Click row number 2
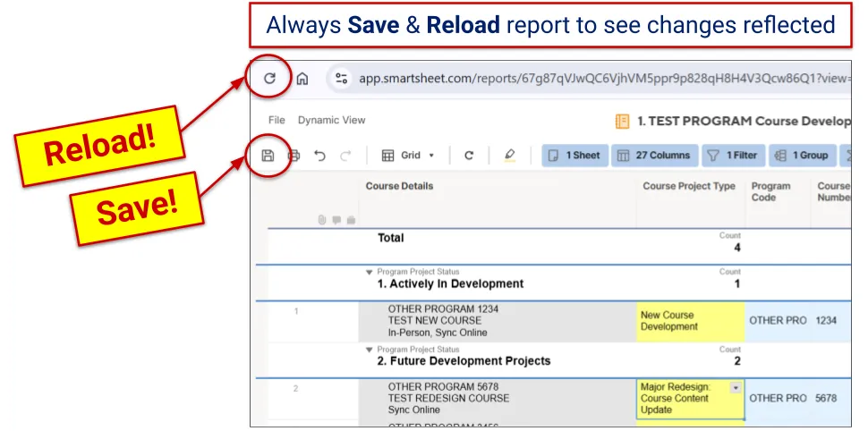 [295, 388]
